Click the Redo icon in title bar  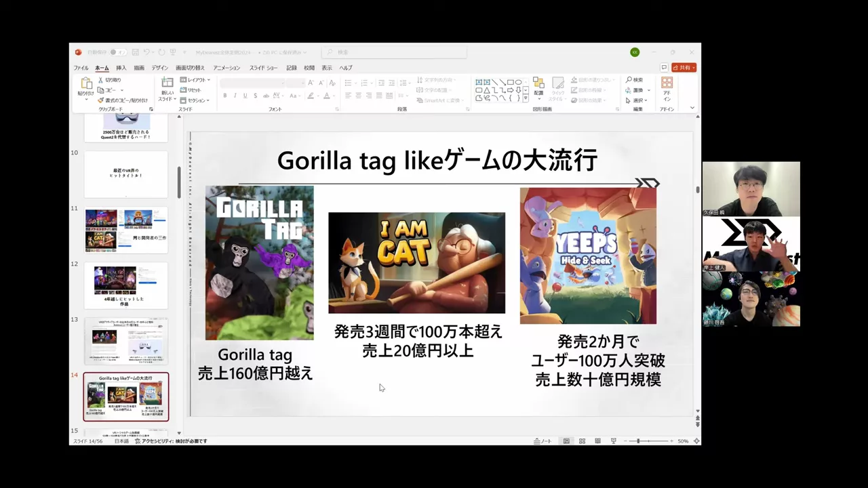click(163, 52)
